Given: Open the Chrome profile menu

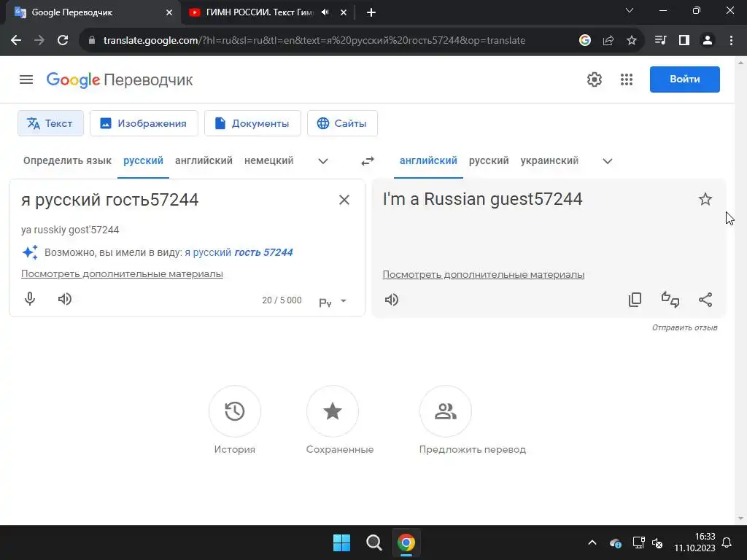Looking at the screenshot, I should tap(708, 41).
